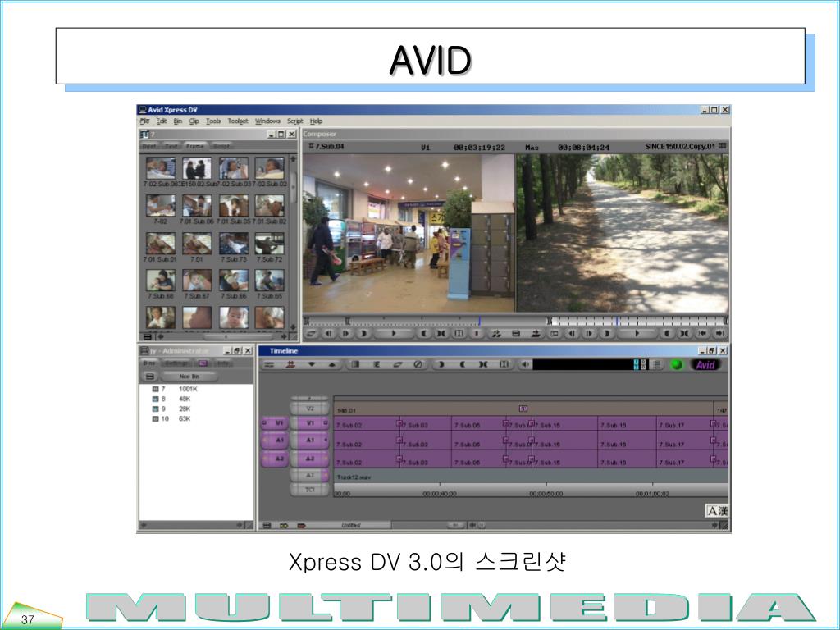
Task: Switch bin to Text view tab
Action: click(171, 146)
